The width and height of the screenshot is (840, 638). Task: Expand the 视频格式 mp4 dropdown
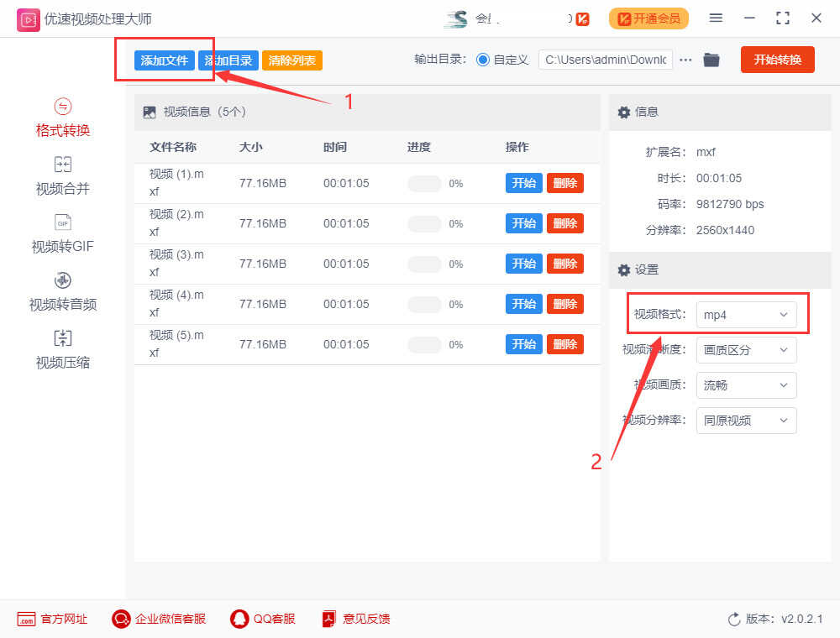[x=746, y=315]
